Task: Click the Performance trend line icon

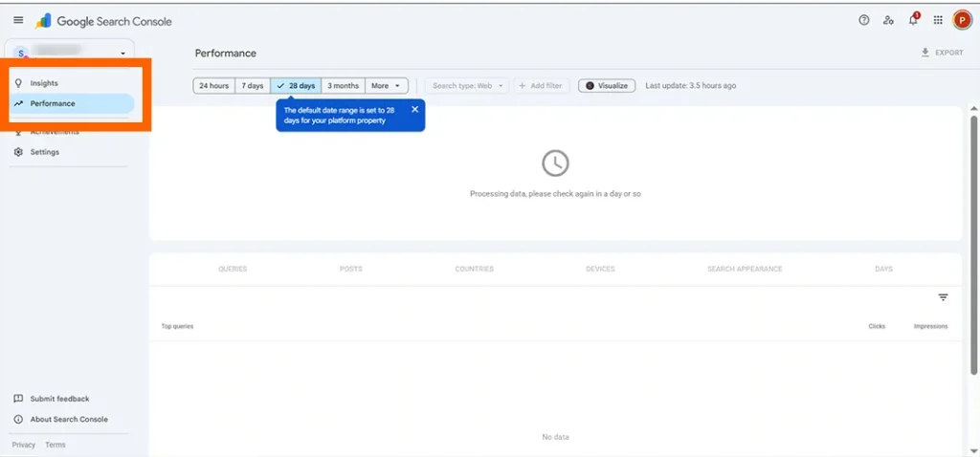Action: [x=18, y=103]
